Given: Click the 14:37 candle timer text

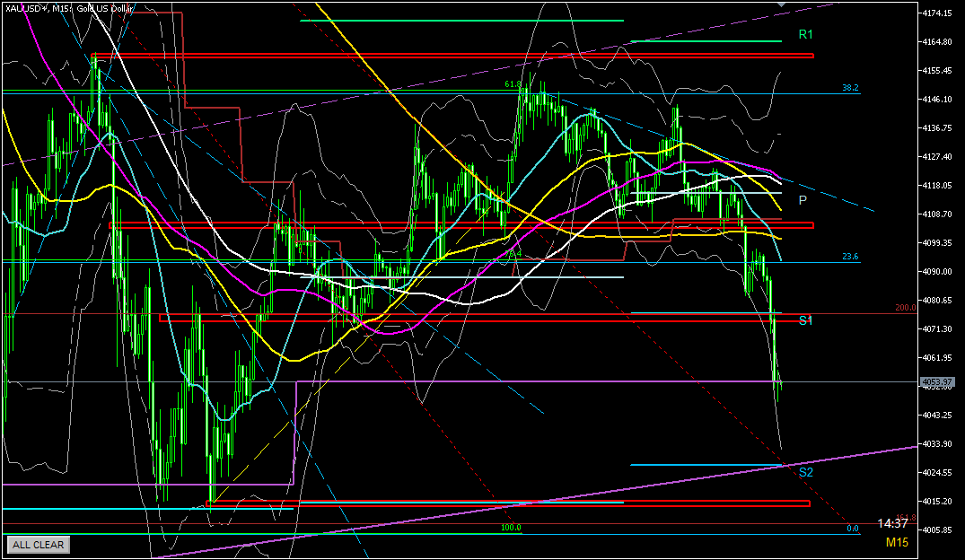Looking at the screenshot, I should tap(893, 522).
